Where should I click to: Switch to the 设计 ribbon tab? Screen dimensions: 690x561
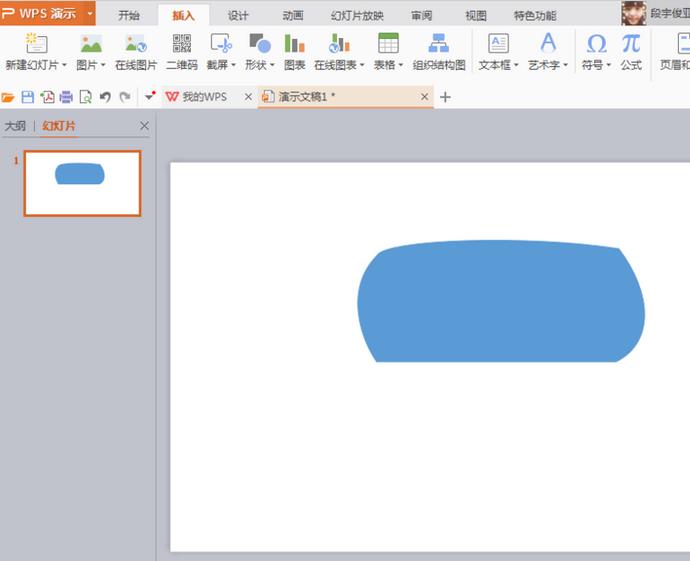pyautogui.click(x=238, y=15)
